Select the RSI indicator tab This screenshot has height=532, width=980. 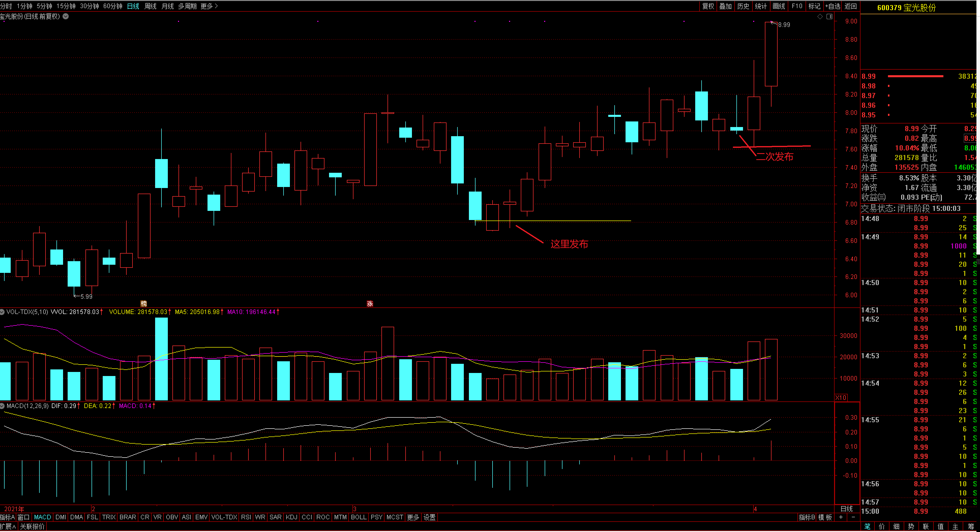click(x=246, y=518)
